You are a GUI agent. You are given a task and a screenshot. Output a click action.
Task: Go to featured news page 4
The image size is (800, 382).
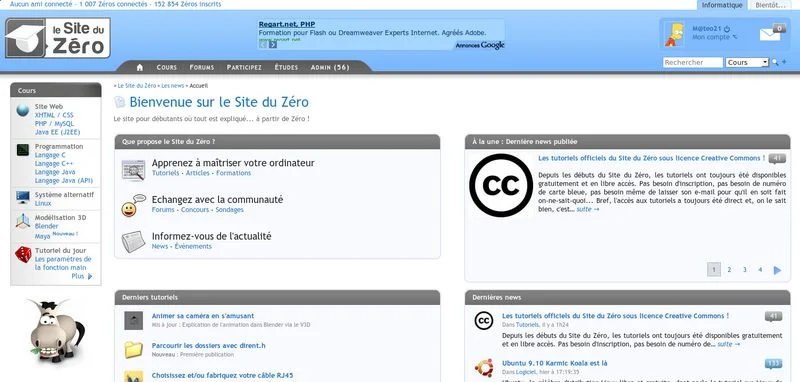[760, 270]
